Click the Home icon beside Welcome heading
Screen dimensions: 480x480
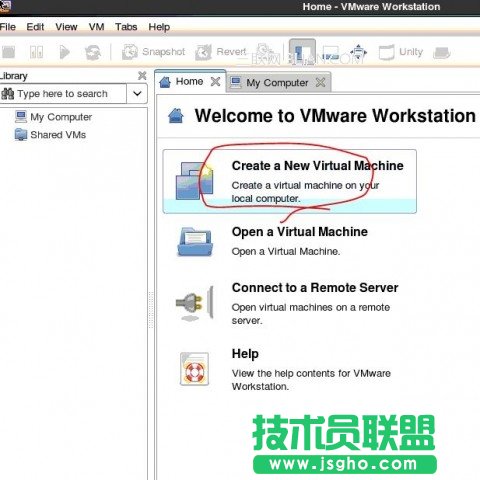[176, 116]
